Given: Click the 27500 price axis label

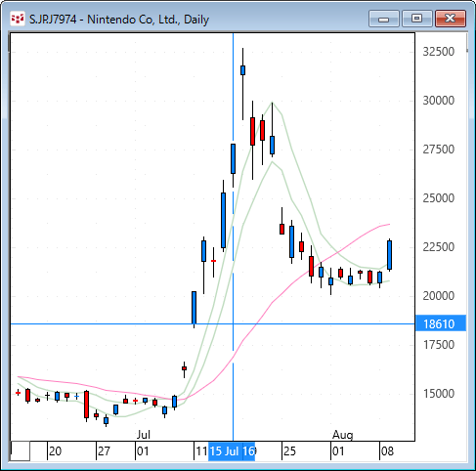Looking at the screenshot, I should point(438,150).
